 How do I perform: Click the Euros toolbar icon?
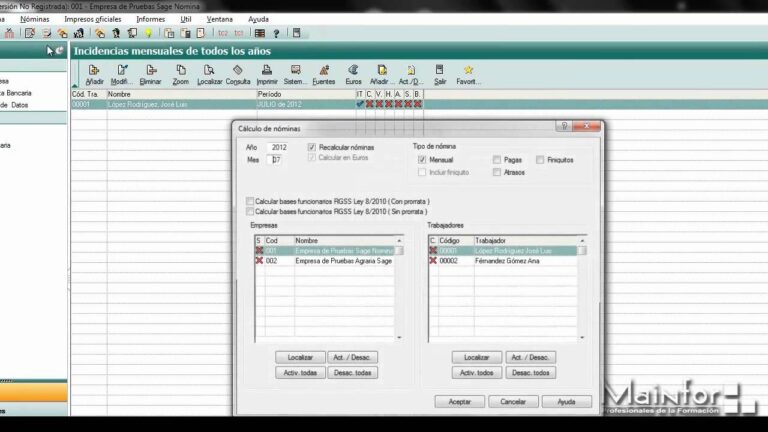coord(353,74)
